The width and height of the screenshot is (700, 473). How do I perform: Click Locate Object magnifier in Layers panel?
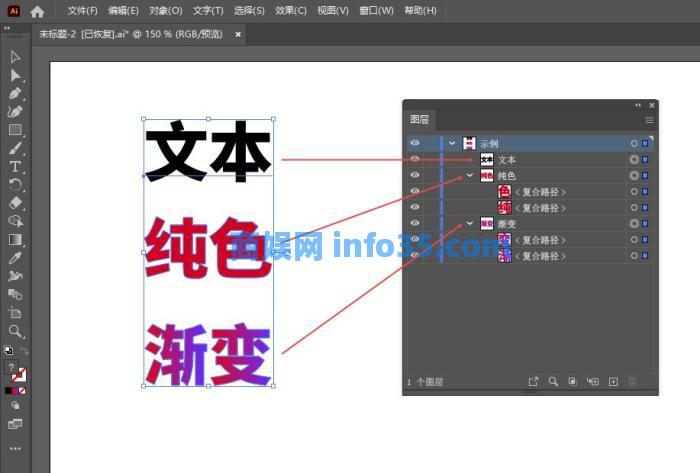point(553,382)
